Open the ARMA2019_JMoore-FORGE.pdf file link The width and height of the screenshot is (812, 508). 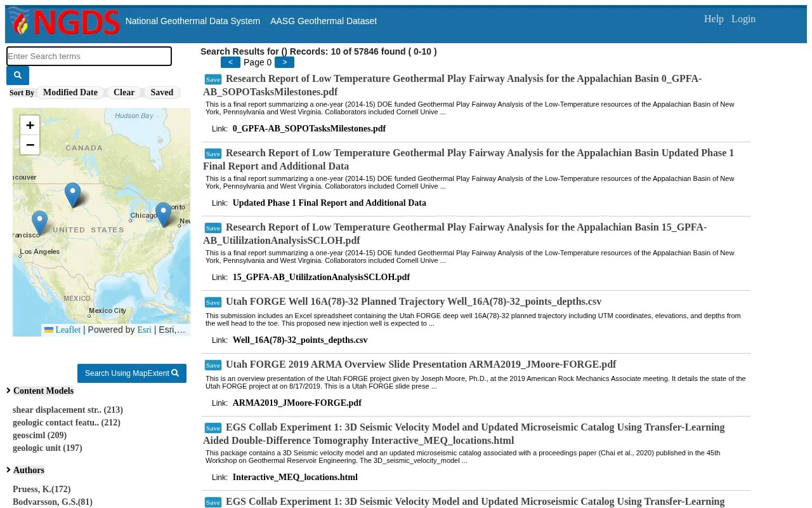[297, 403]
